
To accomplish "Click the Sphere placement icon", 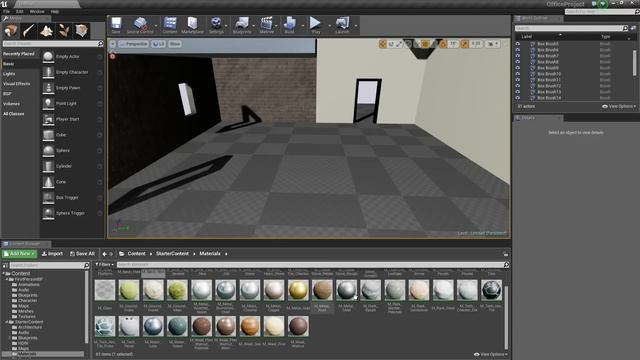I will [x=48, y=151].
